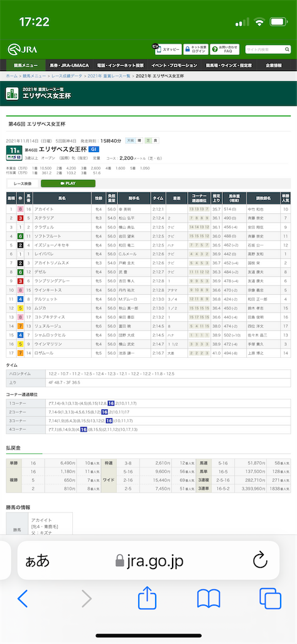Click trainer 高野 友和 in the table
297x644 pixels.
click(257, 254)
